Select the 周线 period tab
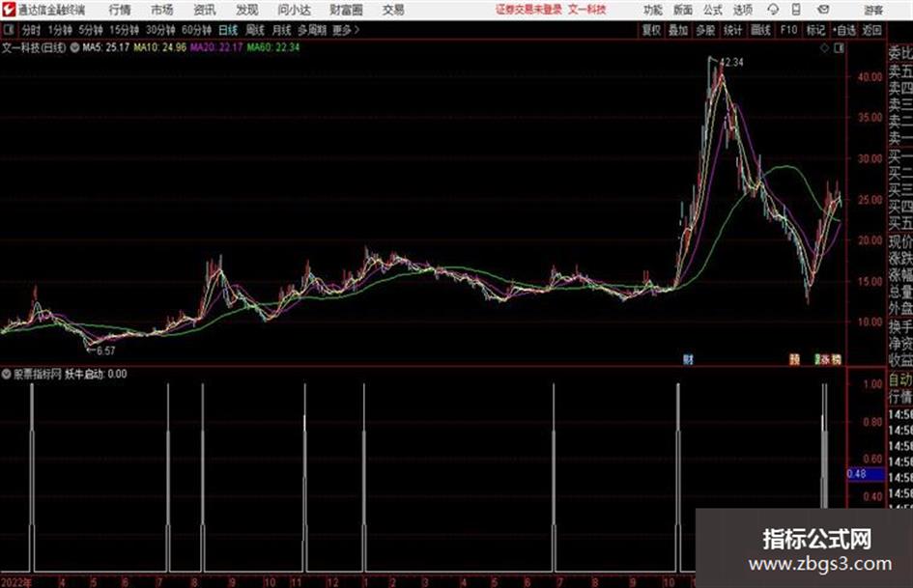The width and height of the screenshot is (913, 588). point(255,30)
